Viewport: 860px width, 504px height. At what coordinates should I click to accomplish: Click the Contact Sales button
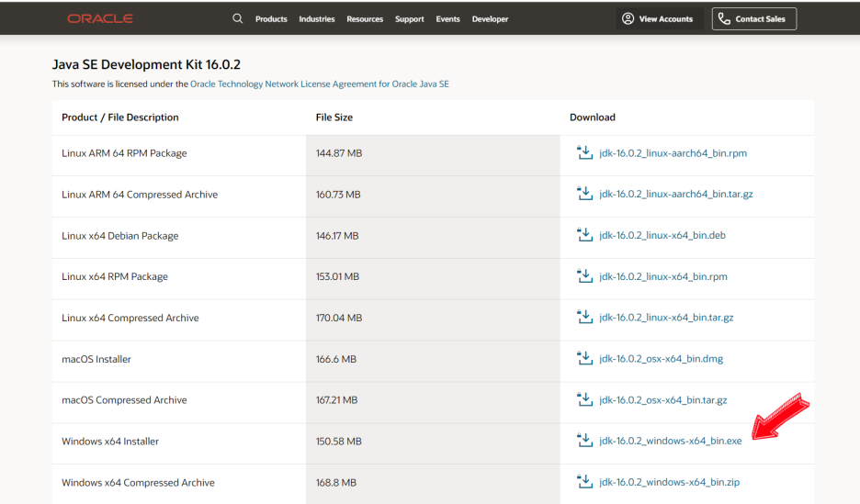point(754,18)
